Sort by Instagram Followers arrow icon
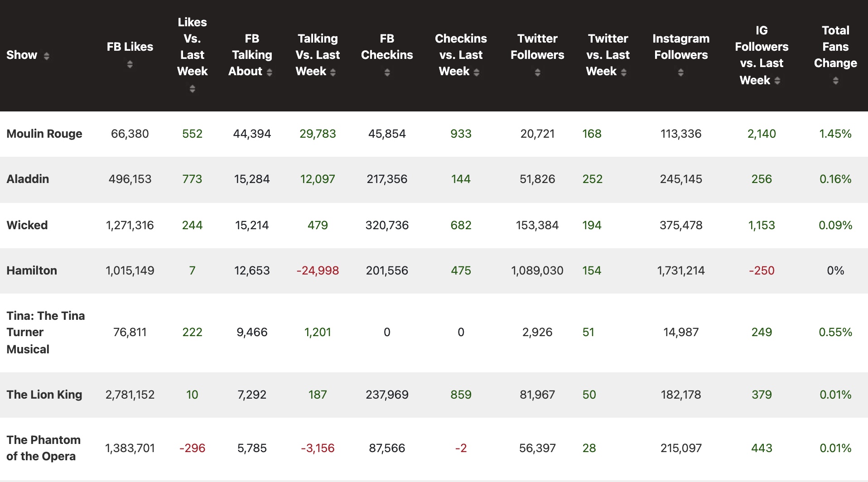Viewport: 868px width, 482px height. 680,72
